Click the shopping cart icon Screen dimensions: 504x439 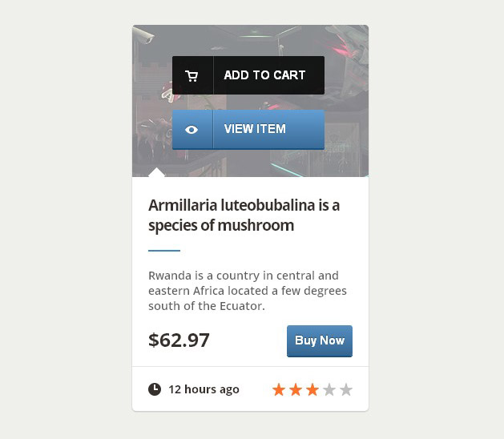pyautogui.click(x=192, y=76)
